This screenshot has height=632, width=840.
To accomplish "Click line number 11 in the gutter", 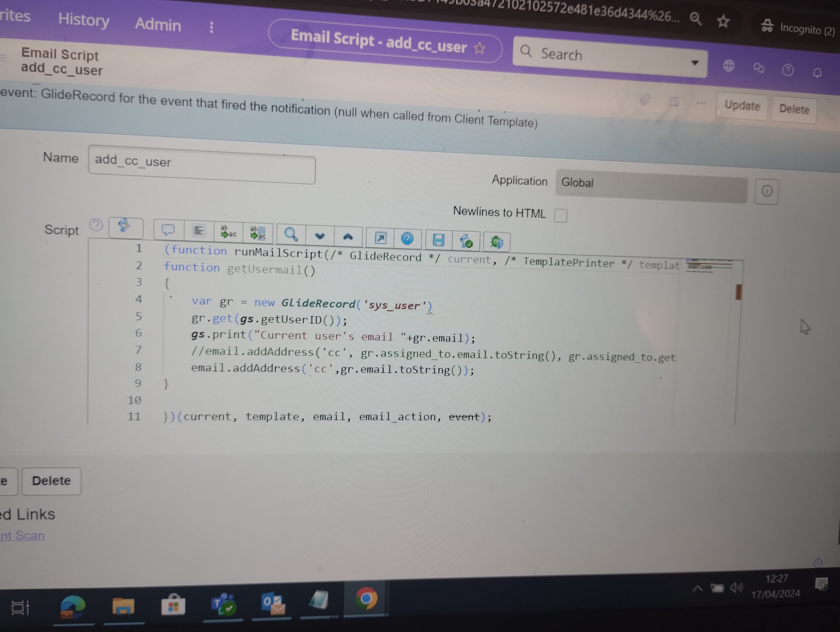I will (x=134, y=417).
